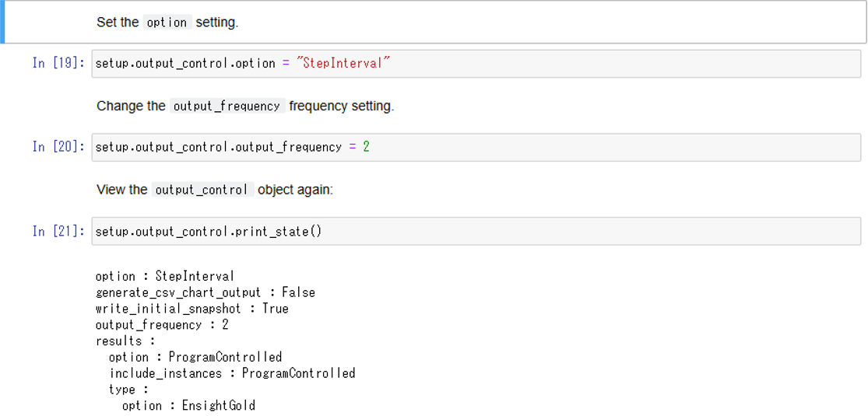
Task: Click the "option : EnsightGold" output line
Action: [x=188, y=405]
